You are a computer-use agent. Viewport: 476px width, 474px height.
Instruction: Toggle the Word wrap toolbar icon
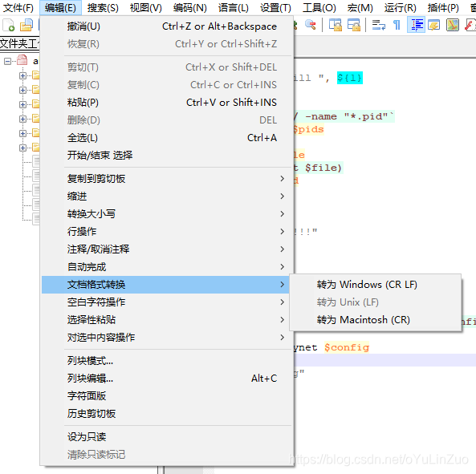tap(379, 25)
